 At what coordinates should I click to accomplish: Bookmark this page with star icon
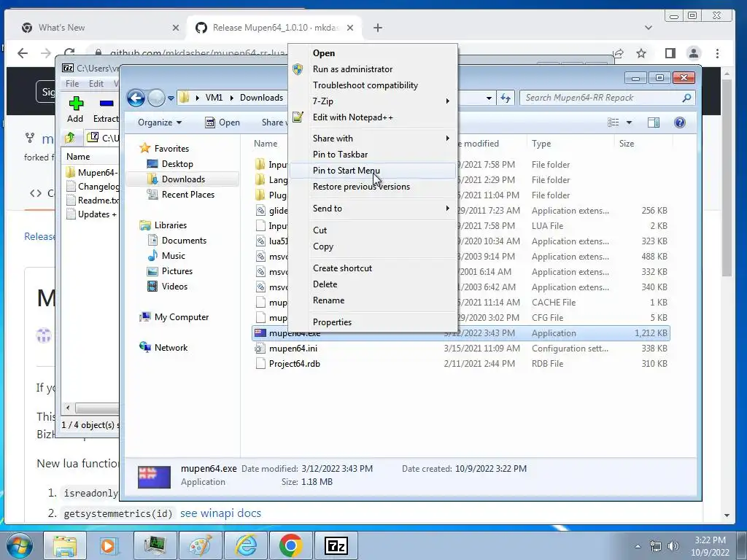[641, 53]
